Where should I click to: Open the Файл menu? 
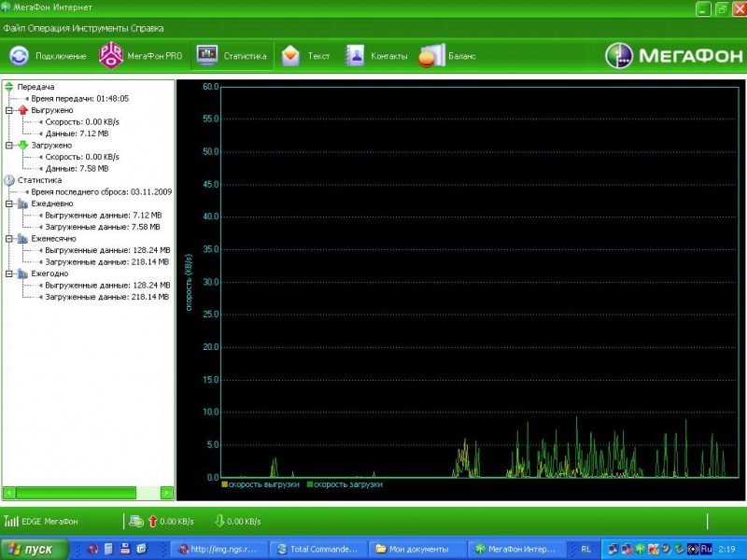click(x=14, y=29)
